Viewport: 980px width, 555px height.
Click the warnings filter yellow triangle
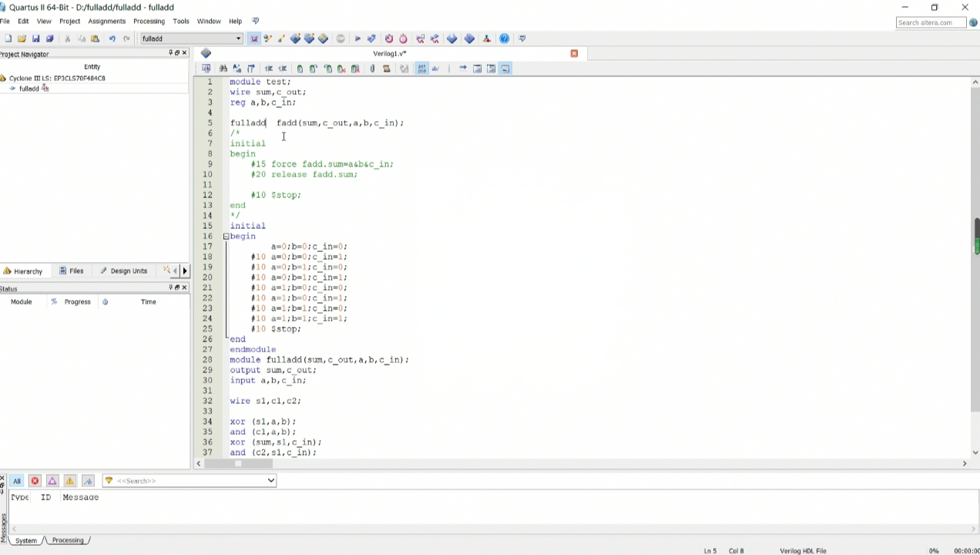point(70,481)
